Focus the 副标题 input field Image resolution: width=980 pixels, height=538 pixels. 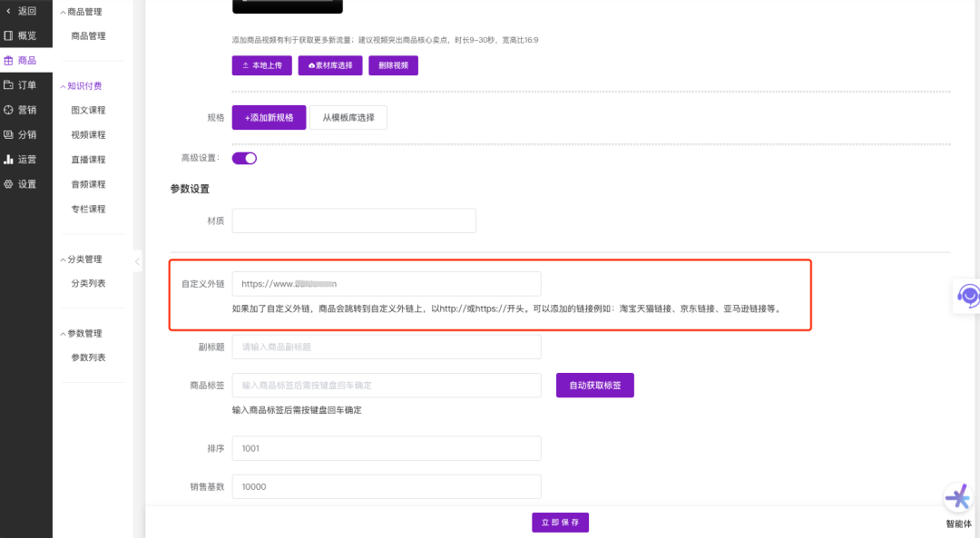pyautogui.click(x=387, y=347)
